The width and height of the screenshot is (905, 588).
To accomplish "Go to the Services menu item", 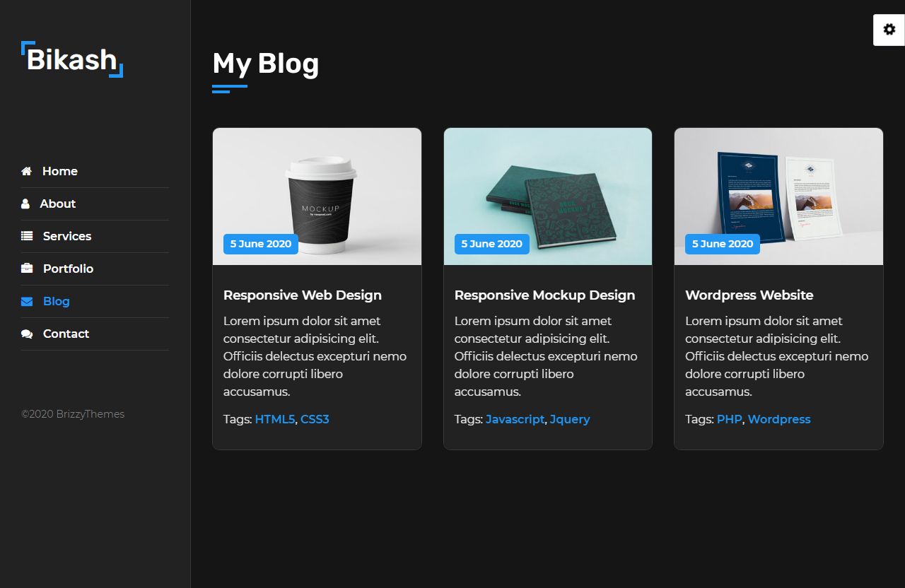I will (95, 236).
